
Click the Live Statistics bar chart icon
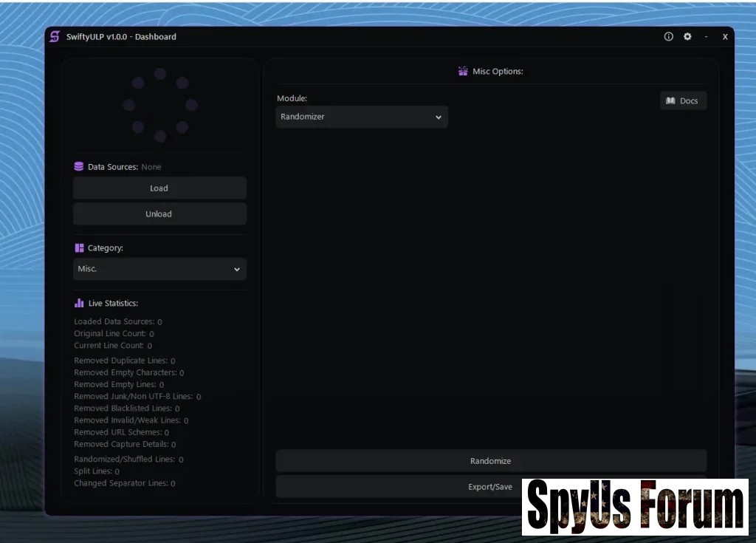click(79, 303)
